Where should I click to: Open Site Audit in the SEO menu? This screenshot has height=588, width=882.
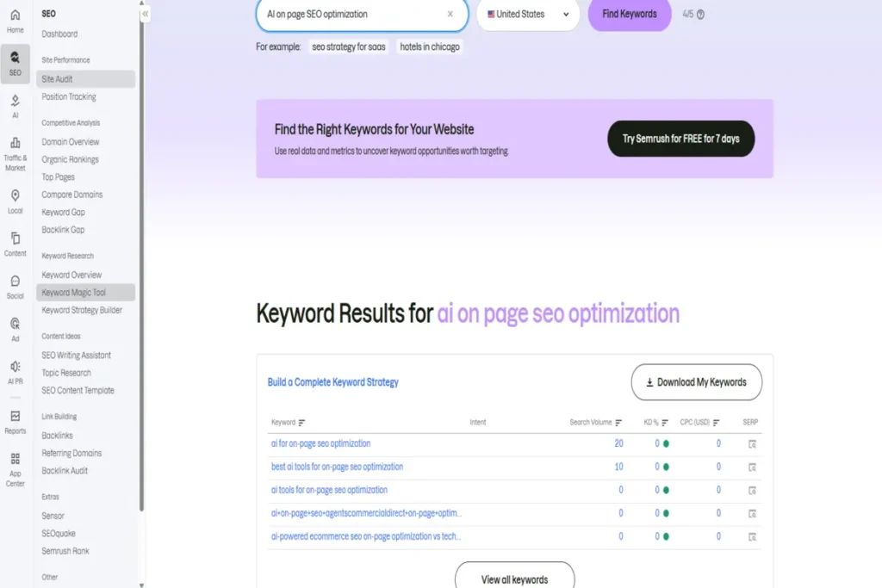point(57,79)
